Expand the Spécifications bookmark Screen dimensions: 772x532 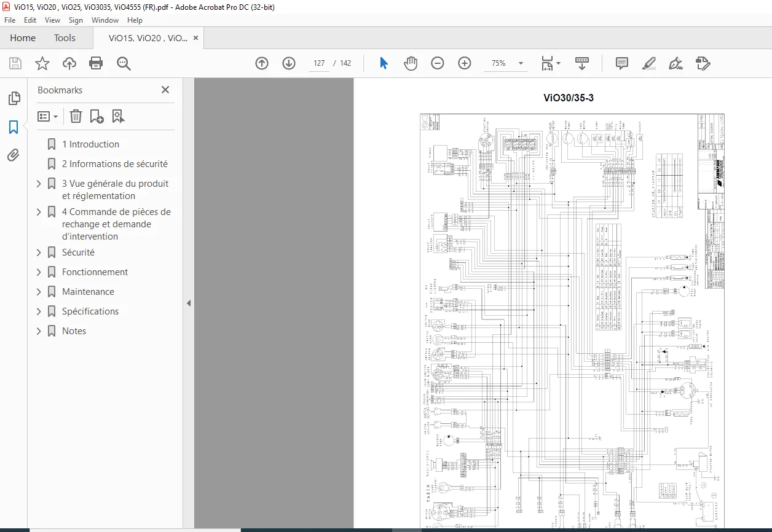39,311
